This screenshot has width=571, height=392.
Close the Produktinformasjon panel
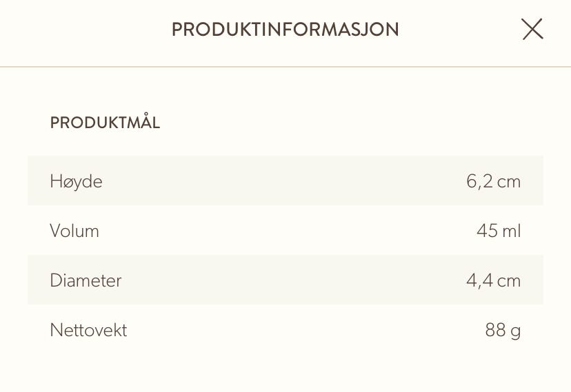[532, 29]
